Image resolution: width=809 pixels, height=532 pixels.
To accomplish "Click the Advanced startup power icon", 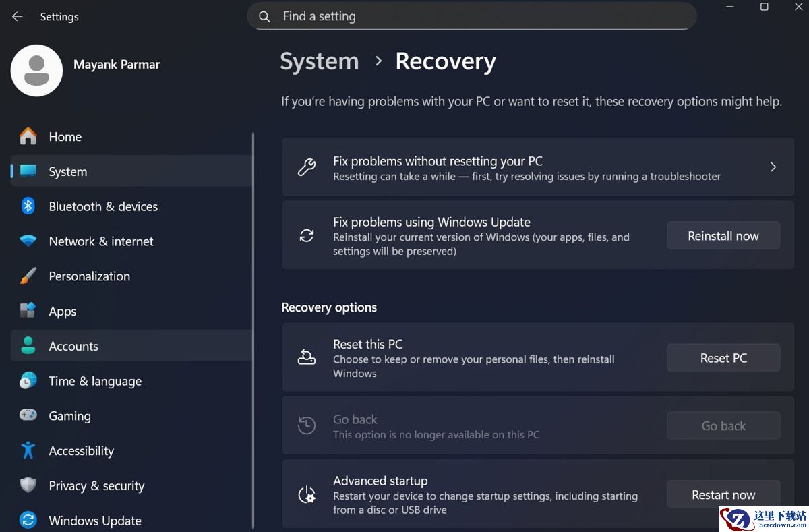I will tap(307, 495).
